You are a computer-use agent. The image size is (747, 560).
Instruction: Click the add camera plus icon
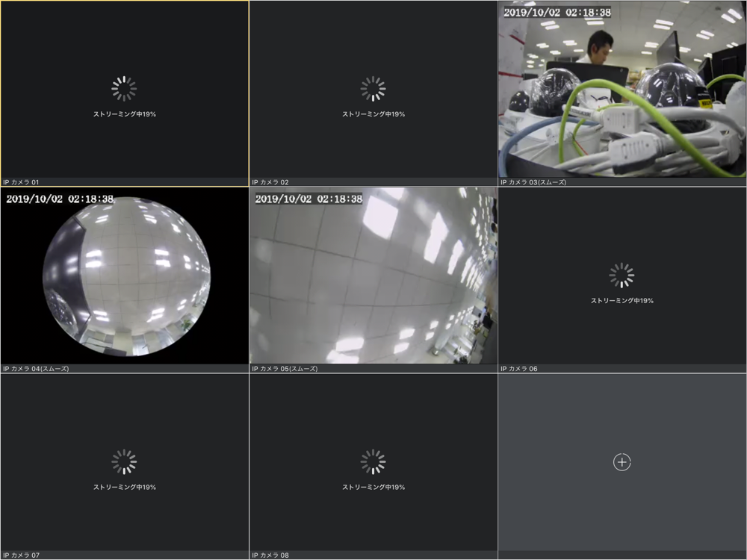tap(622, 462)
